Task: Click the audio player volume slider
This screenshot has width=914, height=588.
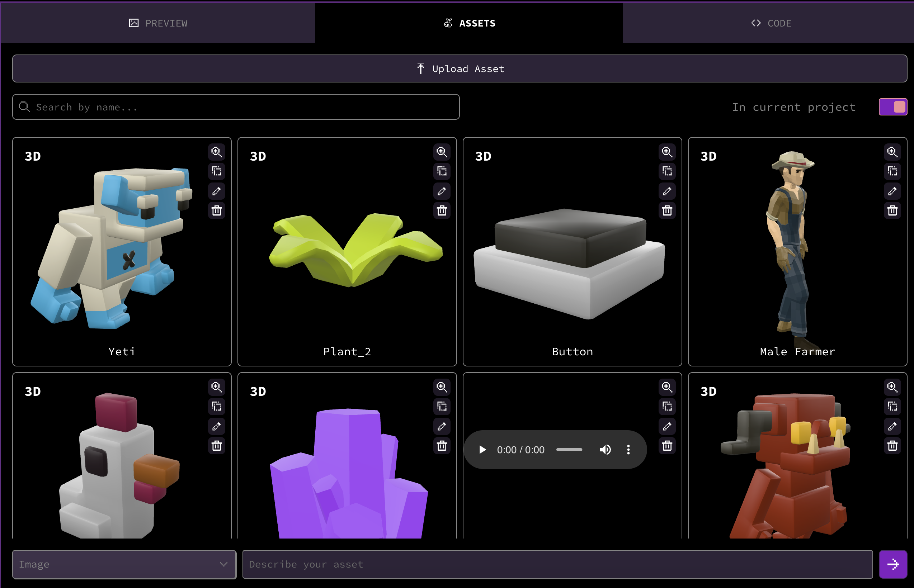Action: pos(569,450)
